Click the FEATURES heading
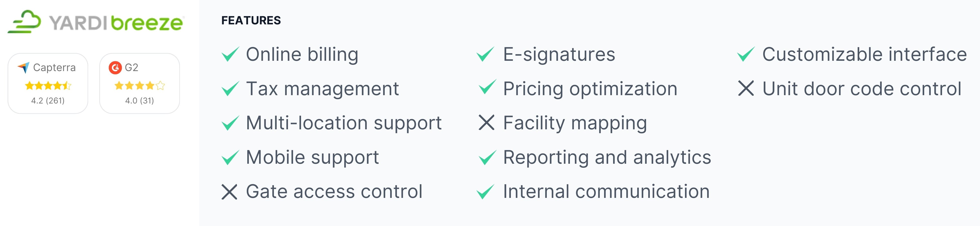The image size is (980, 226). tap(251, 21)
